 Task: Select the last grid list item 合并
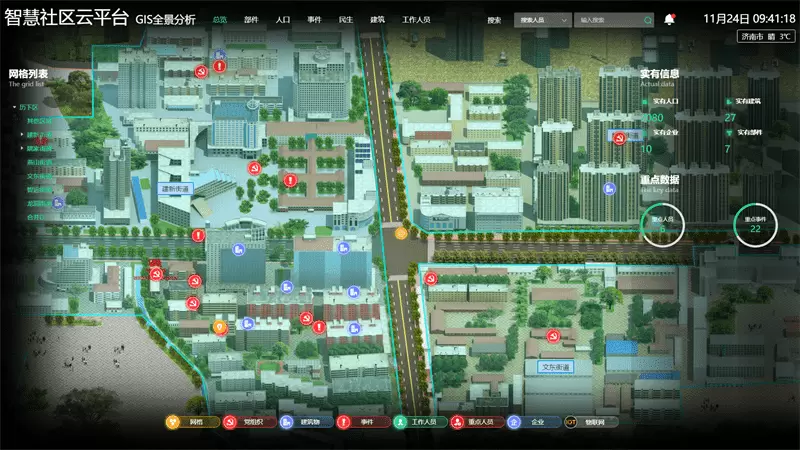35,217
